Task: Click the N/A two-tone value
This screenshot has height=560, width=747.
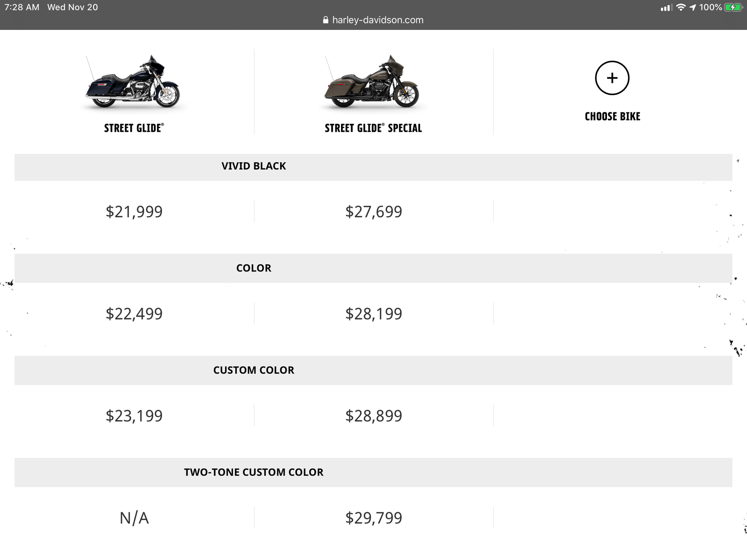Action: [134, 518]
